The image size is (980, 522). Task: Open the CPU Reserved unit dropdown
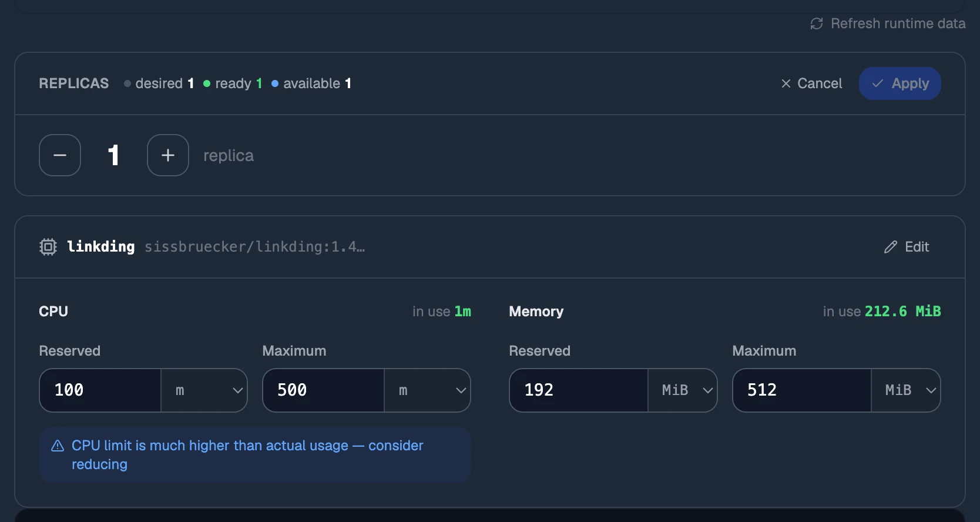point(204,390)
